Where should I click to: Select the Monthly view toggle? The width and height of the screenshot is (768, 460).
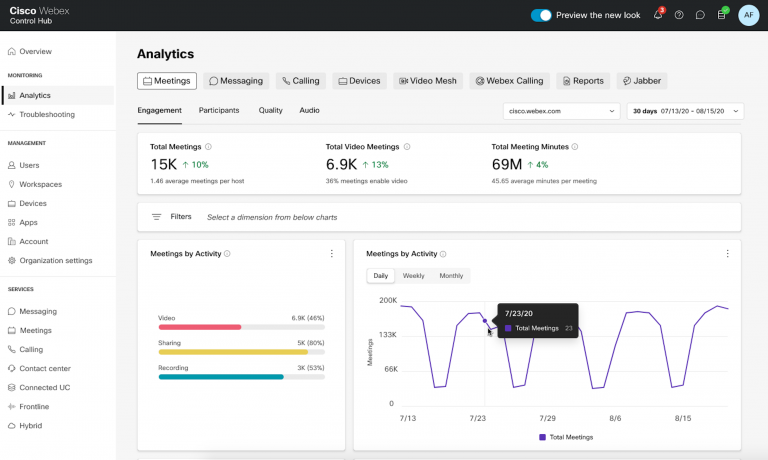coord(451,276)
